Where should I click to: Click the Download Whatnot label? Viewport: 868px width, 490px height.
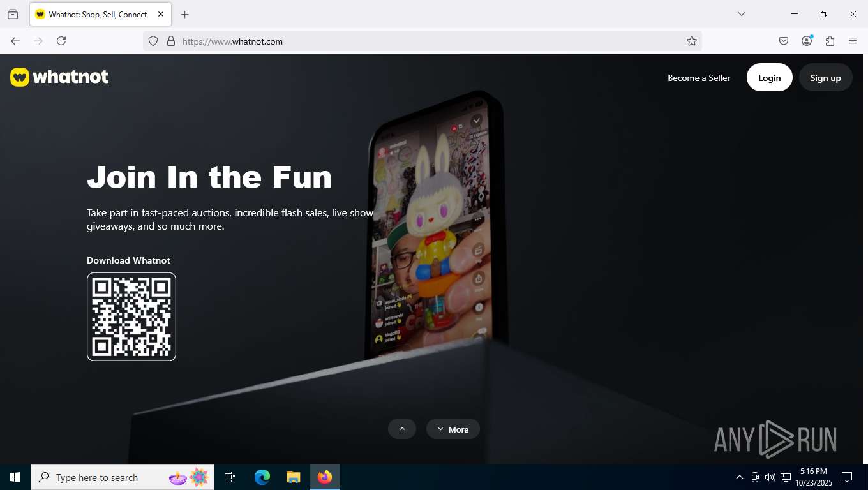click(128, 260)
